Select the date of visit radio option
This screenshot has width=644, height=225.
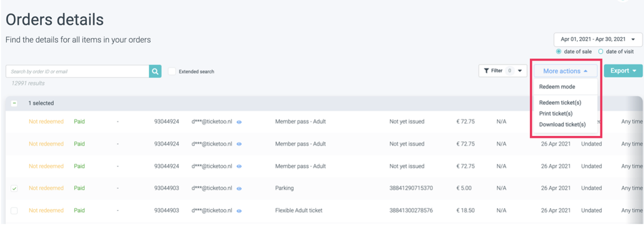click(601, 52)
